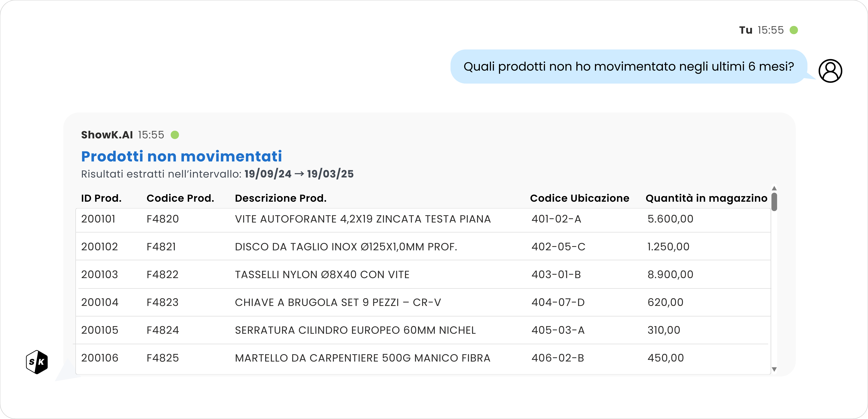Click the Codice Prod. column header
This screenshot has height=419, width=868.
pyautogui.click(x=180, y=198)
